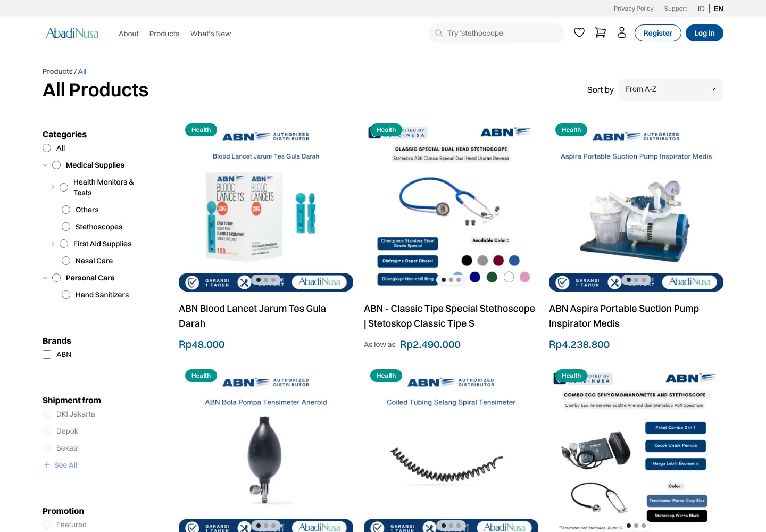Open the About menu item
Image resolution: width=766 pixels, height=532 pixels.
(129, 34)
